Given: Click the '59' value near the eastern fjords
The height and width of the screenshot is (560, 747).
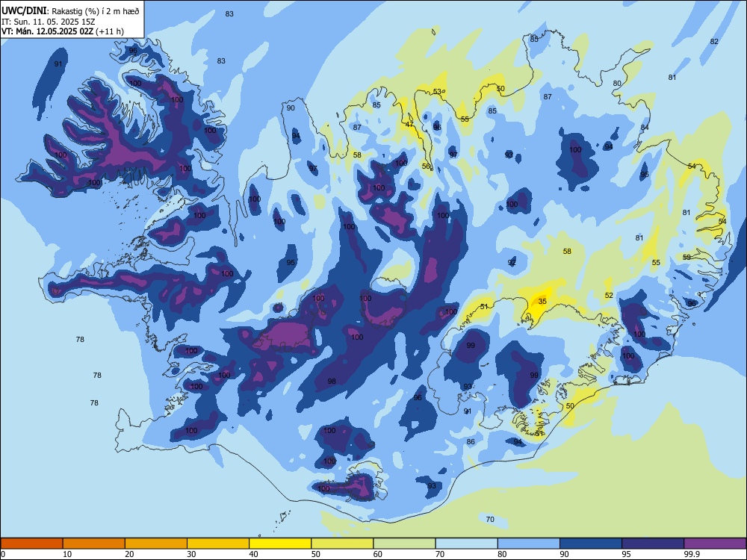Looking at the screenshot, I should coord(686,257).
